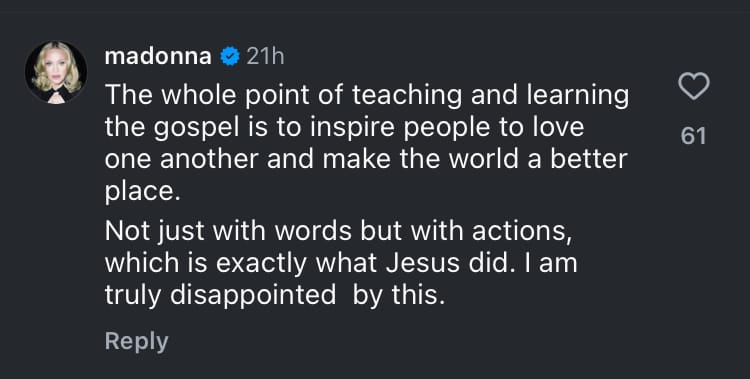Click the line "which is exactly what Jesus did. I am"

tap(341, 264)
